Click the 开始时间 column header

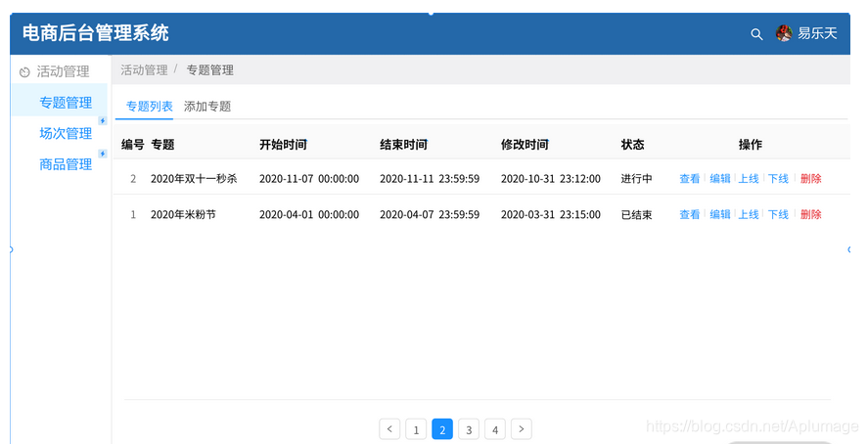284,145
